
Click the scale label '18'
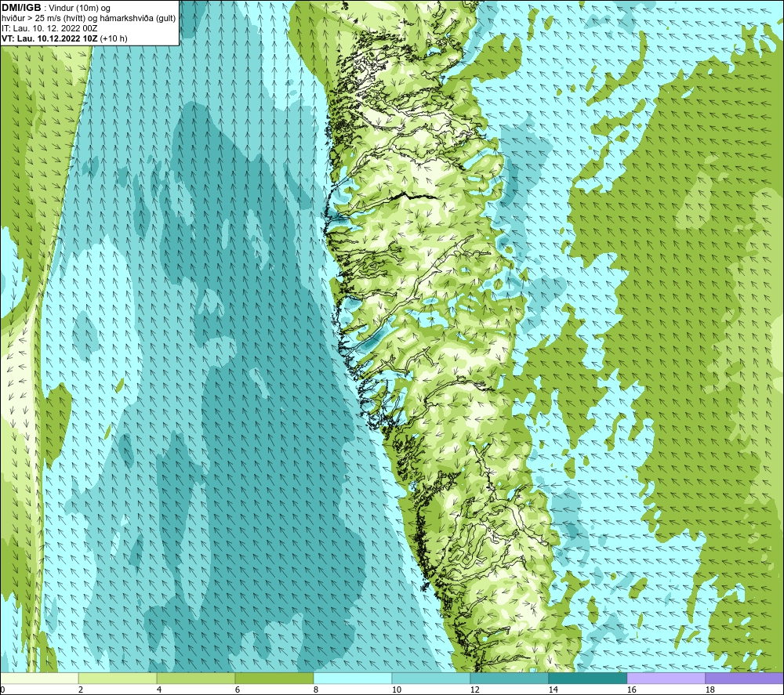(x=710, y=690)
